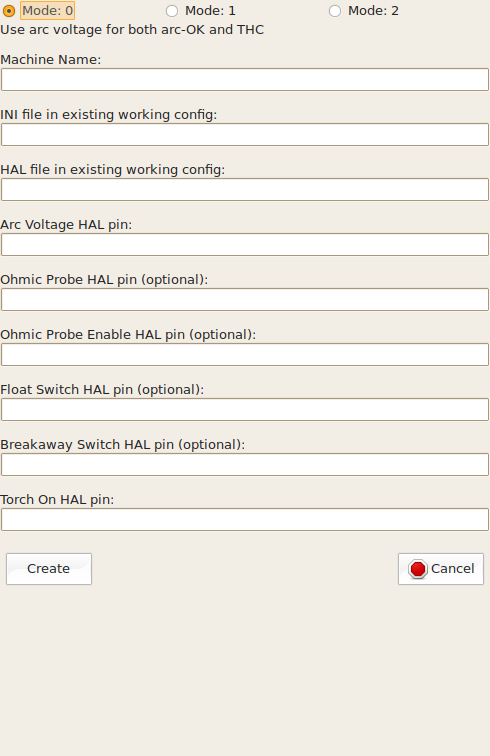Focus the Ohmic Probe HAL pin field
This screenshot has width=490, height=756.
click(x=245, y=299)
